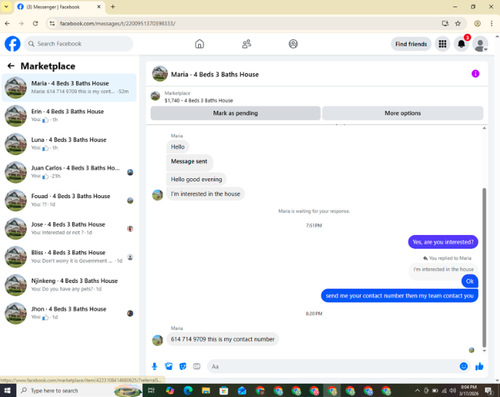Screen dimensions: 500x397
Task: Open Erin's 4 Beds 3 Baths conversation
Action: tap(69, 116)
